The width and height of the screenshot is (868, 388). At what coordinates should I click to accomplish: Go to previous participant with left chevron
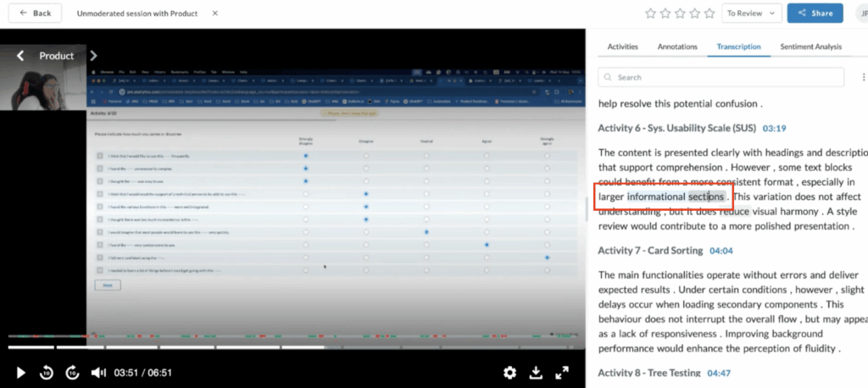(20, 56)
